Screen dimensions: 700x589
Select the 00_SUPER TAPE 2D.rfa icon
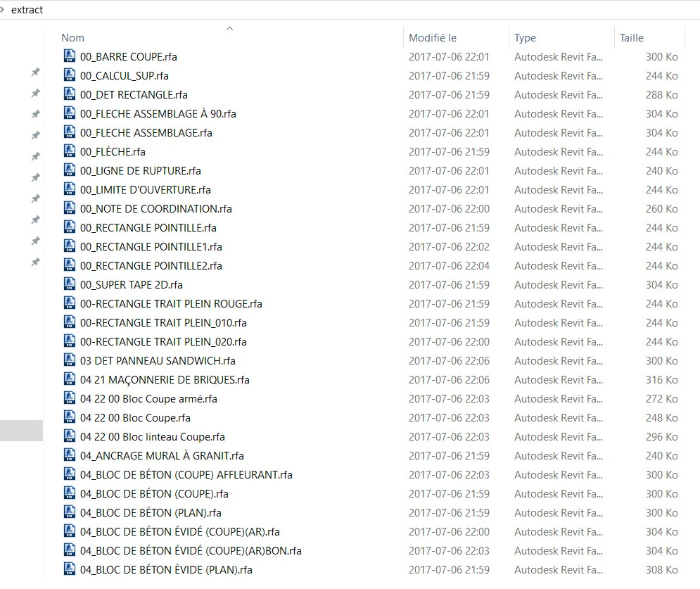pos(70,284)
